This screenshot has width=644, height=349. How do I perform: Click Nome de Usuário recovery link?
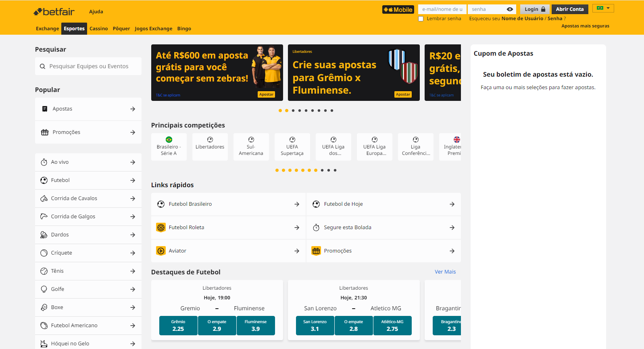[x=522, y=19]
